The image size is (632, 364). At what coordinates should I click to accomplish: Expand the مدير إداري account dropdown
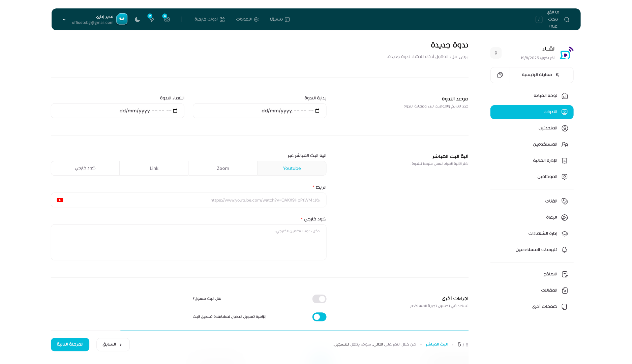[64, 20]
